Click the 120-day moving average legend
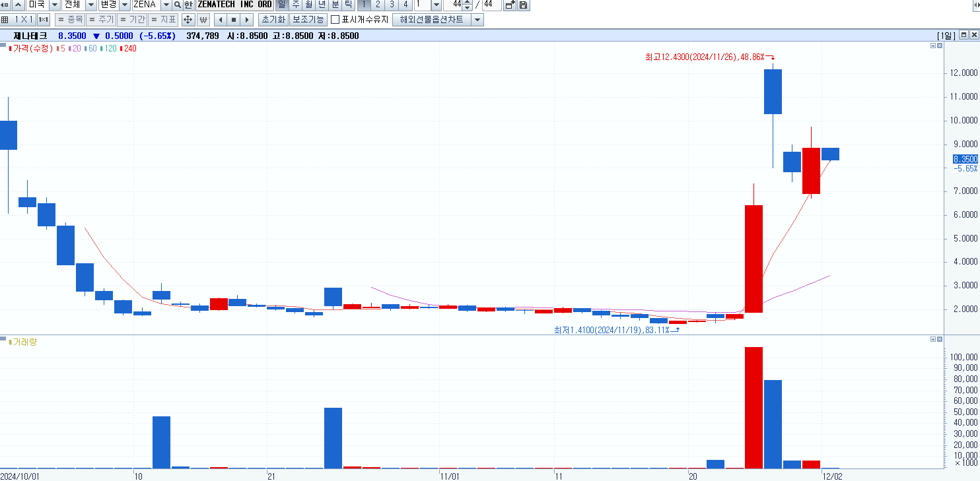Viewport: 980px width, 481px height. [108, 48]
